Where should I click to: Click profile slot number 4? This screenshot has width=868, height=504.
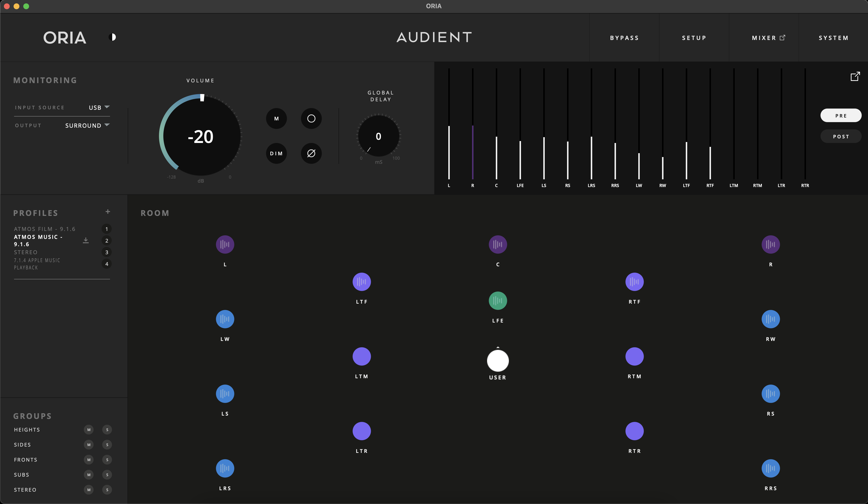[106, 264]
